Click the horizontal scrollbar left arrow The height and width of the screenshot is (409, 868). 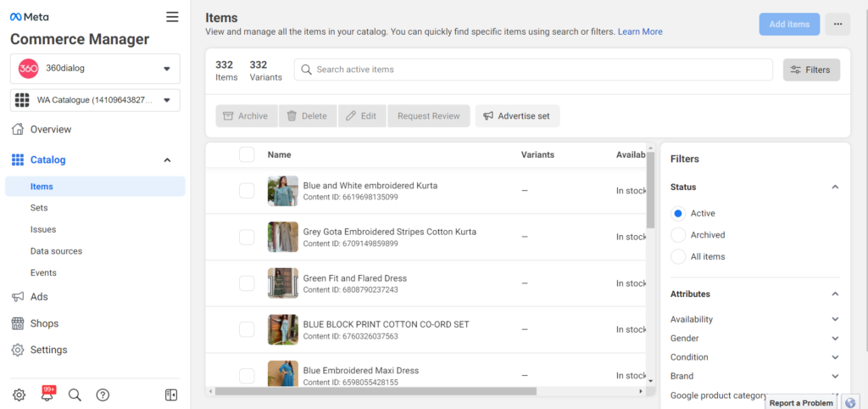[210, 391]
